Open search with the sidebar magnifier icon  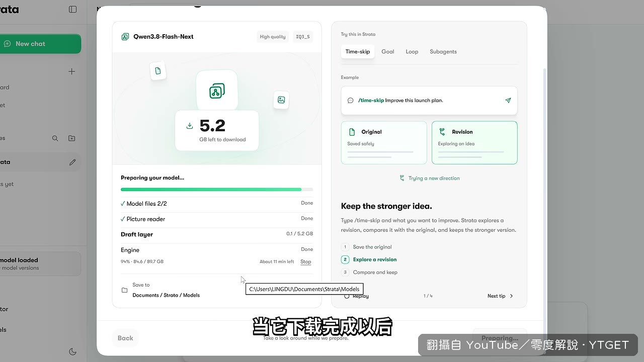point(55,138)
